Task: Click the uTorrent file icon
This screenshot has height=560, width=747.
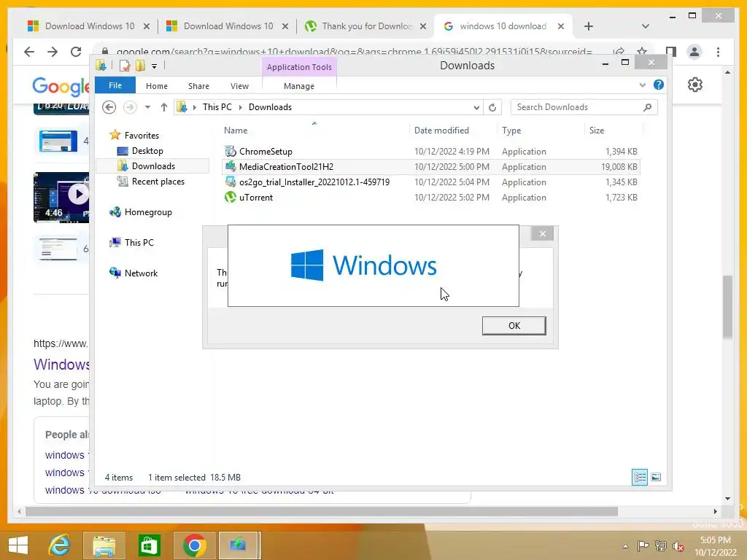Action: pyautogui.click(x=231, y=197)
